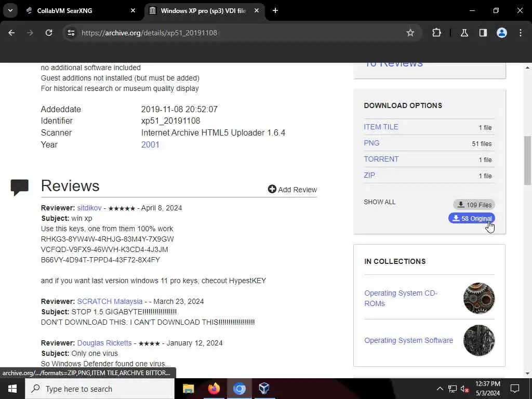Image resolution: width=532 pixels, height=399 pixels.
Task: Click the plus icon beside Add Review
Action: [x=272, y=189]
